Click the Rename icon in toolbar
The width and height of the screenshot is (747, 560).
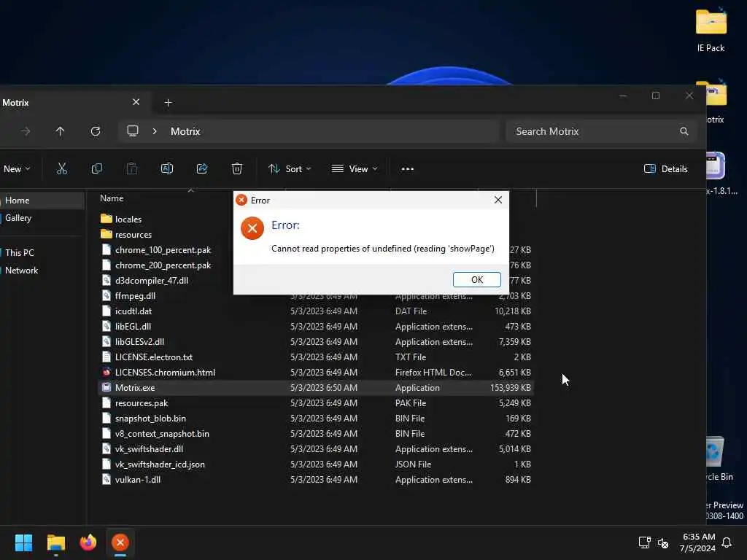[x=167, y=168]
